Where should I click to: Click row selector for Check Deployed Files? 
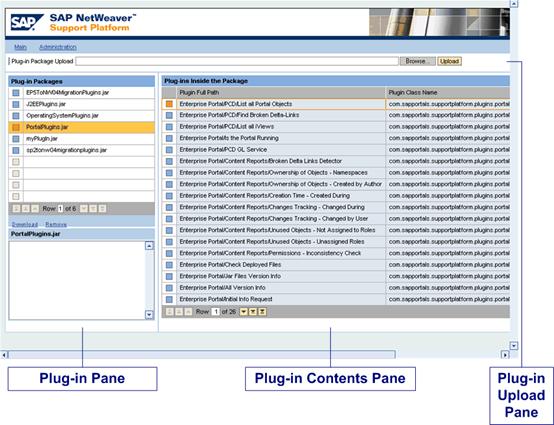(169, 265)
